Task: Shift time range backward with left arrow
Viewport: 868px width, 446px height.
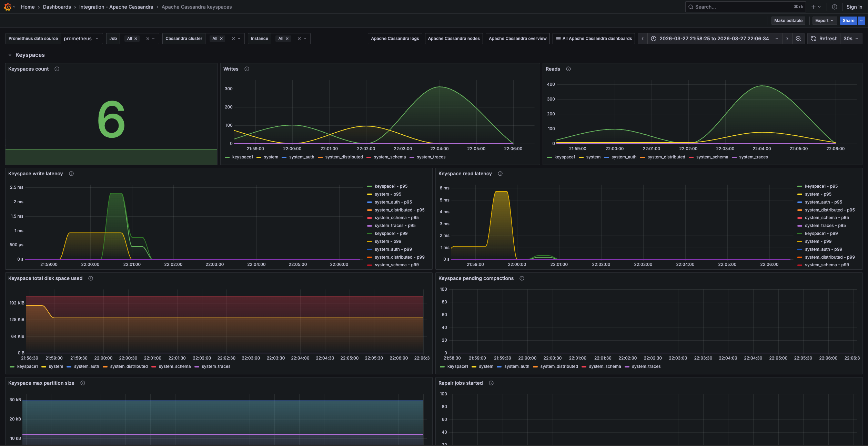Action: (x=643, y=39)
